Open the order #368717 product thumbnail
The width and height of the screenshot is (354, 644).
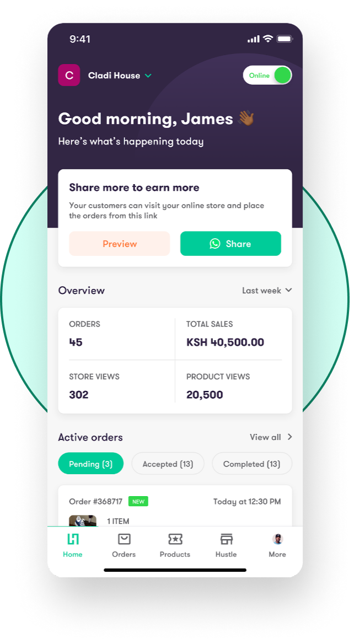[83, 520]
